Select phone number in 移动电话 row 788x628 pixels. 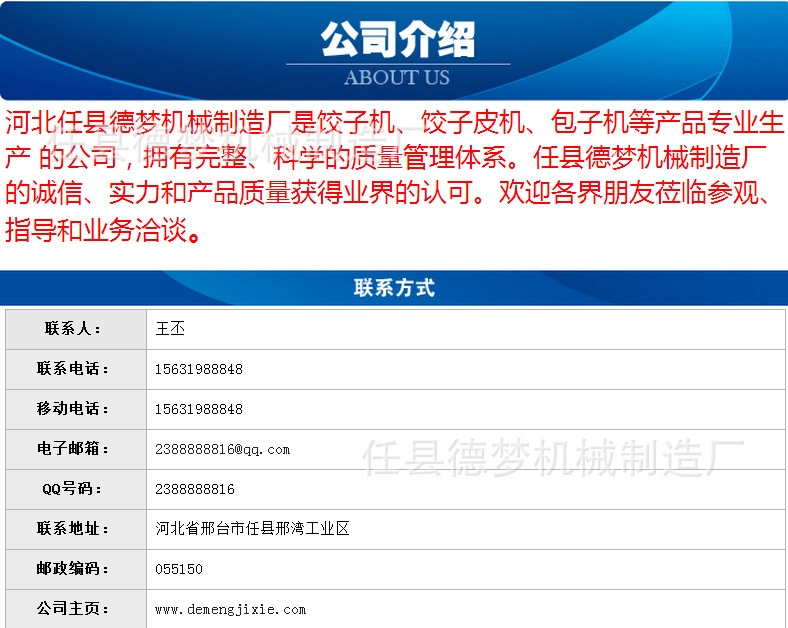pos(199,409)
